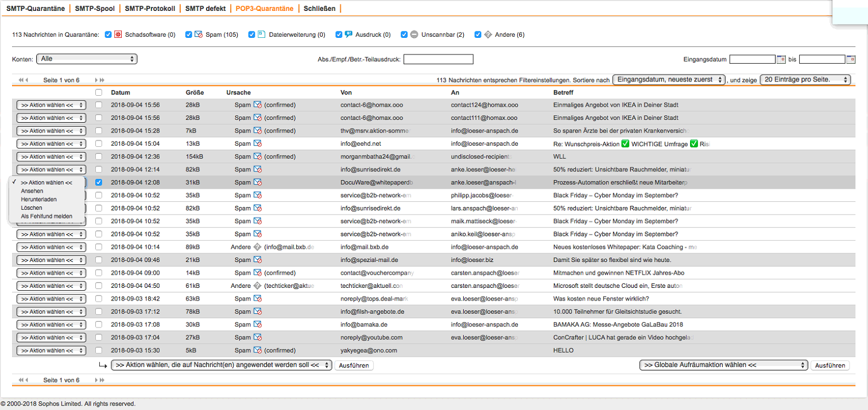The image size is (868, 410).
Task: Open action dropdown for noreply@youtube.com row
Action: point(51,338)
